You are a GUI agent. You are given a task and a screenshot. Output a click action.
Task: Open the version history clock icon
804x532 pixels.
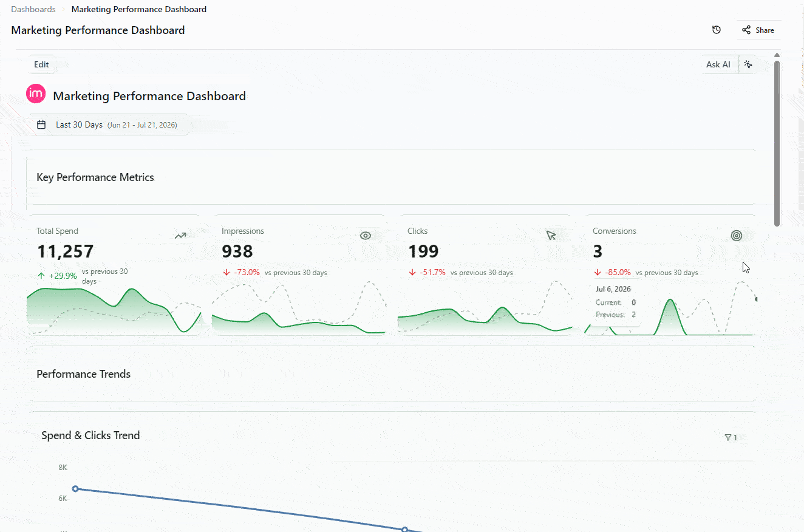pos(717,30)
